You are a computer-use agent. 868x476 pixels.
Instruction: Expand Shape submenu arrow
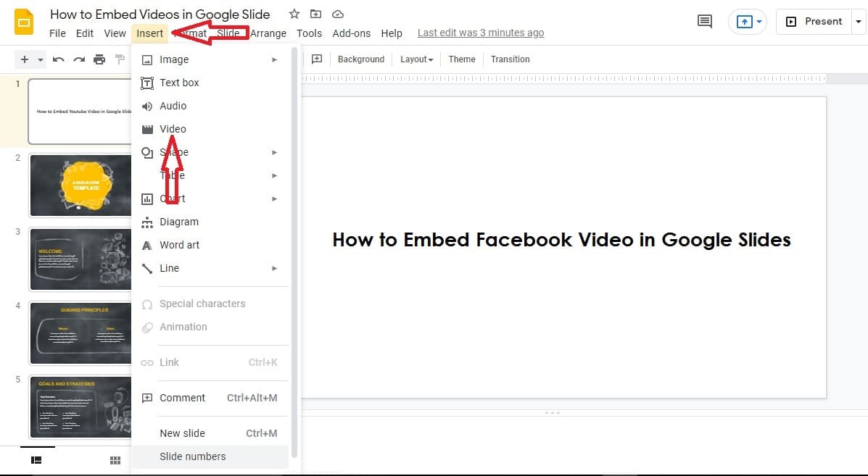[x=274, y=152]
